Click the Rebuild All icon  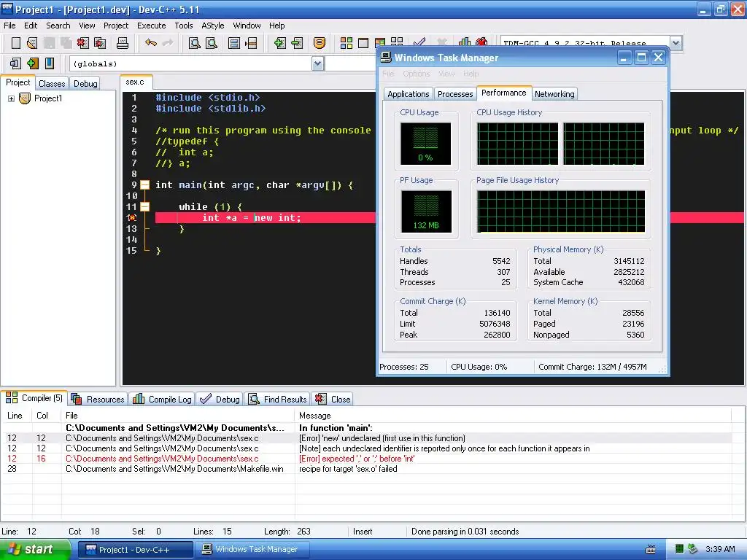click(x=397, y=42)
